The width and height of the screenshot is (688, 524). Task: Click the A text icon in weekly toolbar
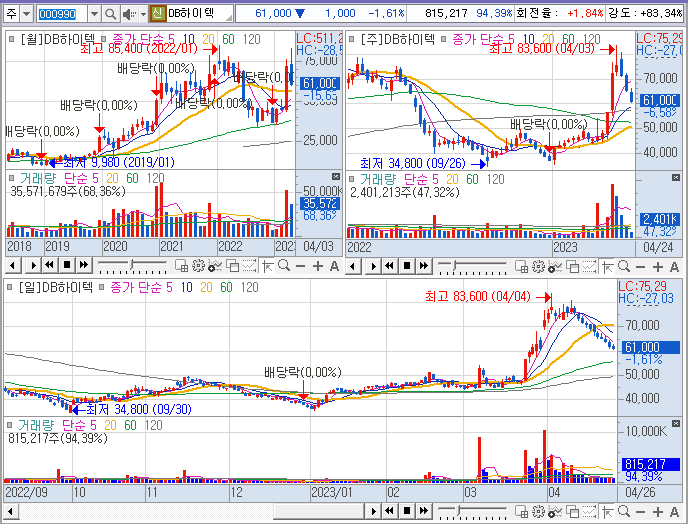(x=674, y=266)
